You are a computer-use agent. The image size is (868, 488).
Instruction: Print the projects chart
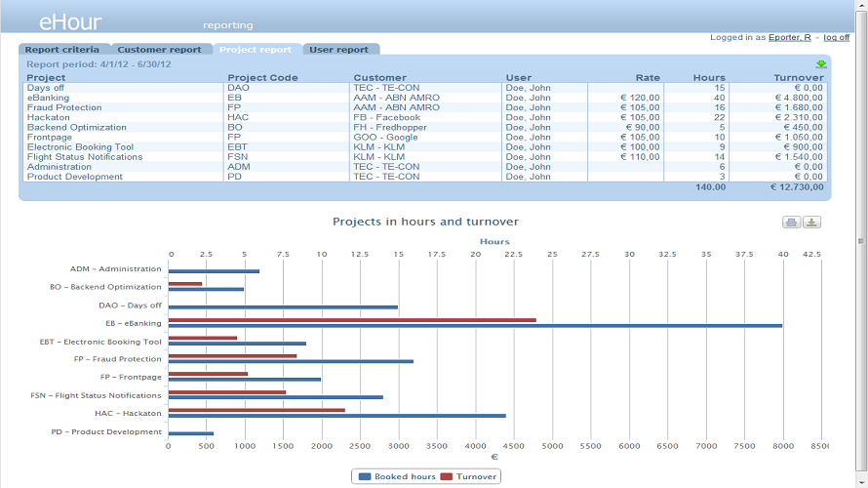tap(791, 223)
